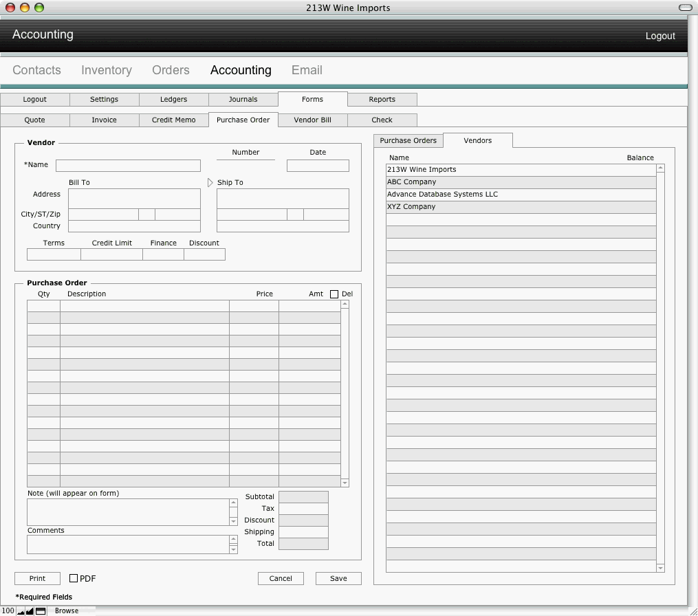Switch to the Ledgers tab

[x=173, y=99]
